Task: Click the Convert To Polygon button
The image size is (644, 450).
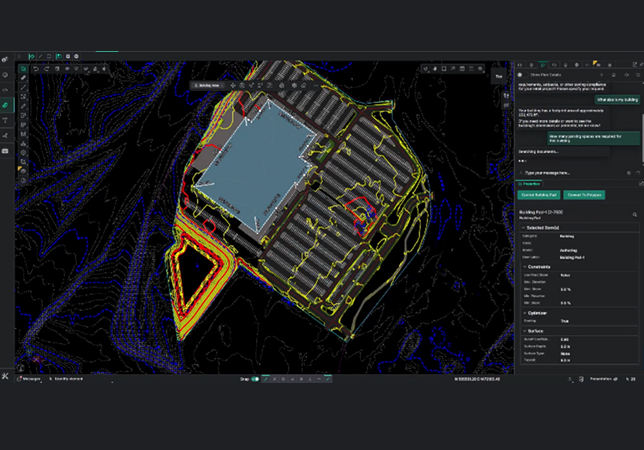Action: [x=584, y=195]
